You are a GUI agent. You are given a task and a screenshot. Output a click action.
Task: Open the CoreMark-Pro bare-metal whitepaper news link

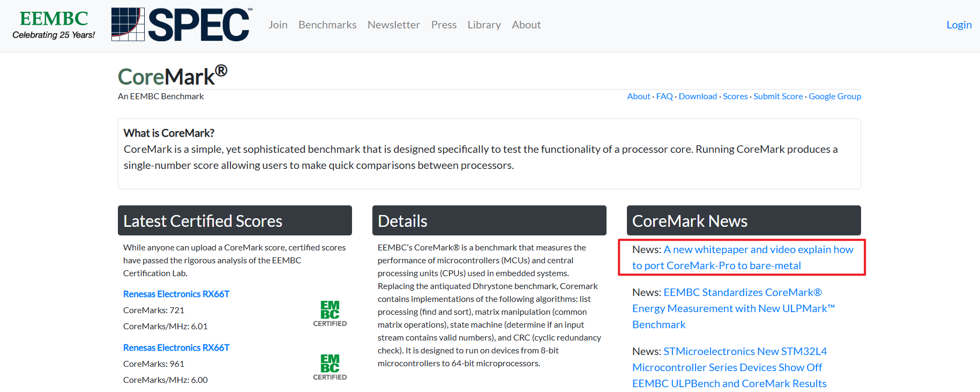pos(743,257)
